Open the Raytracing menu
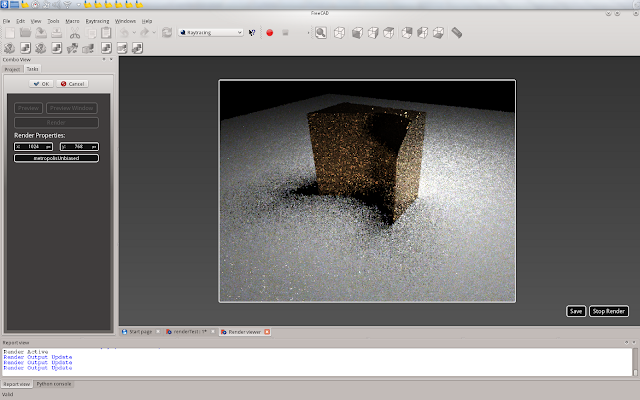640x400 pixels. click(x=97, y=20)
